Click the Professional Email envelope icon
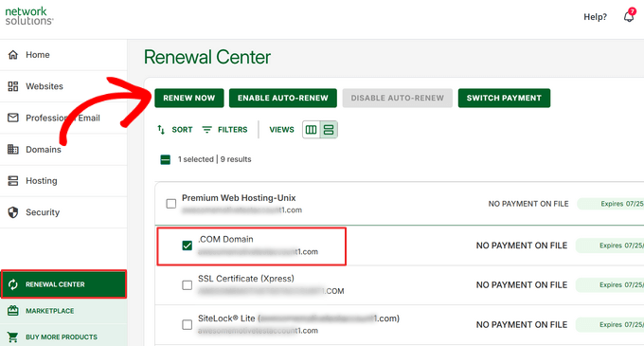 (13, 118)
